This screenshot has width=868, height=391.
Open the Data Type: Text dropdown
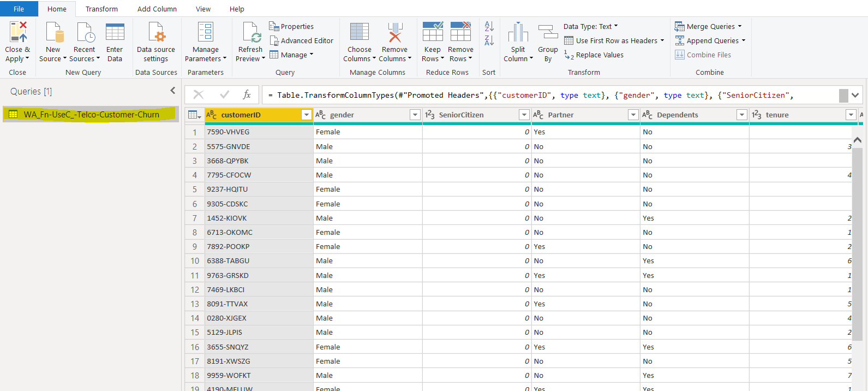[x=590, y=26]
